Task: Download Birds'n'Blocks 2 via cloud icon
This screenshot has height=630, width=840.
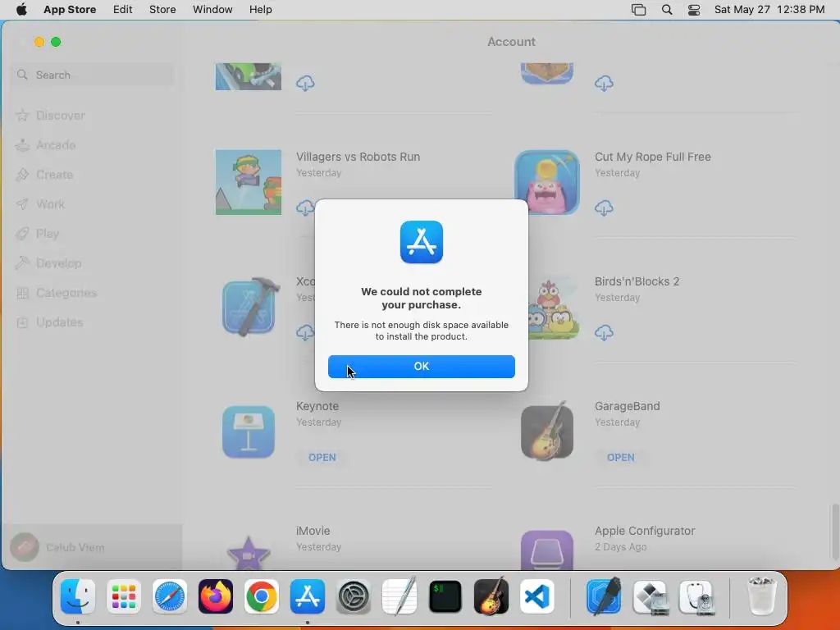Action: 604,333
